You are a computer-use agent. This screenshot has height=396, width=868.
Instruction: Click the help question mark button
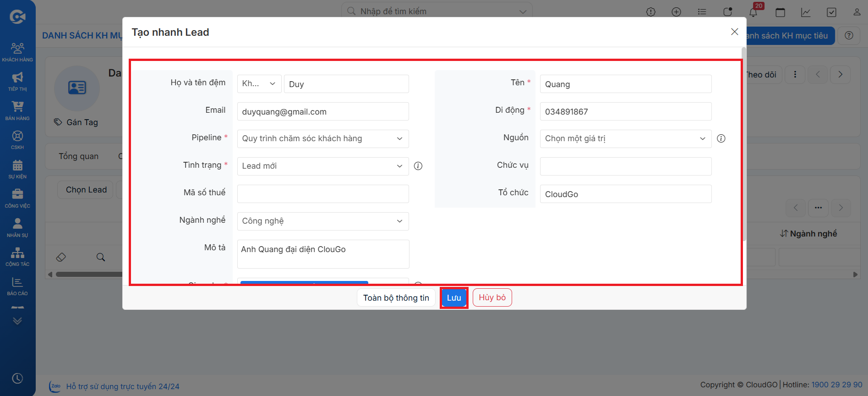pyautogui.click(x=849, y=35)
